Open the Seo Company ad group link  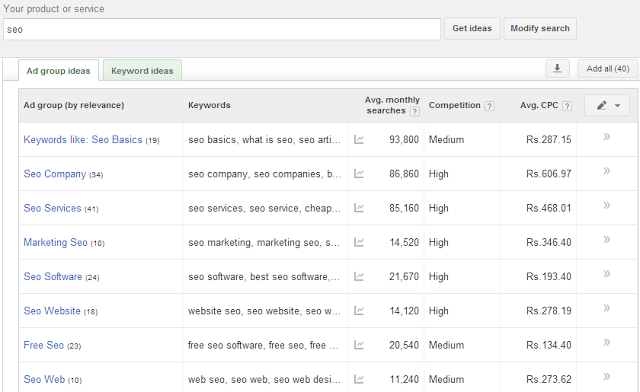pos(55,174)
